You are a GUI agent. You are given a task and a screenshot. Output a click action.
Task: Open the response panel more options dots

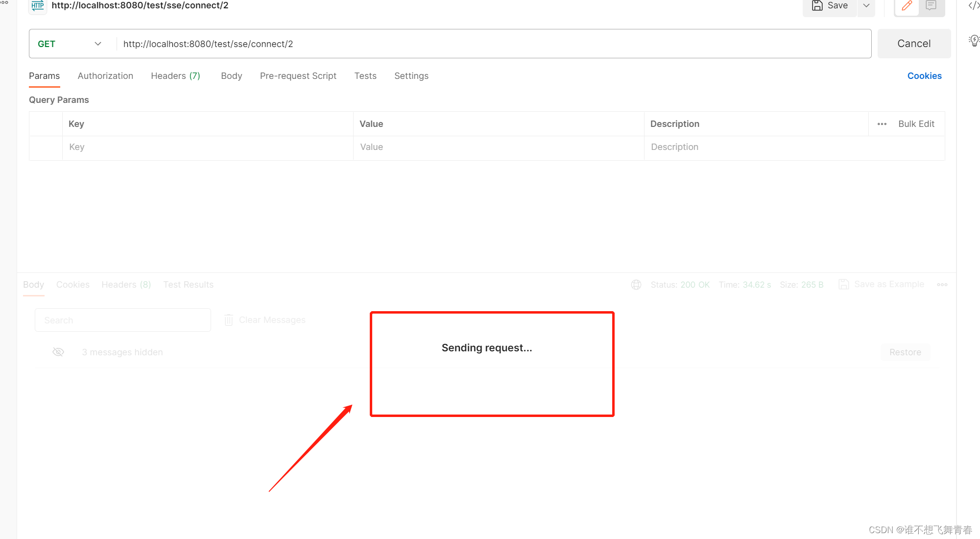tap(942, 285)
